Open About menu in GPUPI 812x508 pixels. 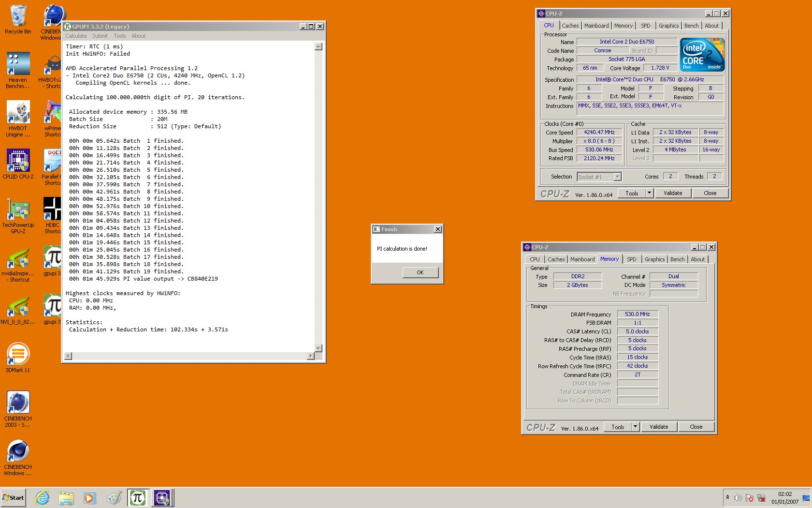coord(138,36)
